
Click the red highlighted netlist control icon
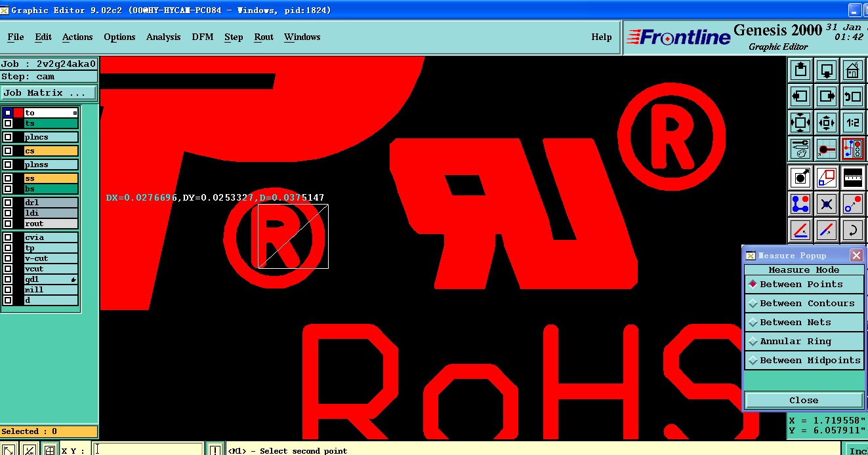(853, 149)
